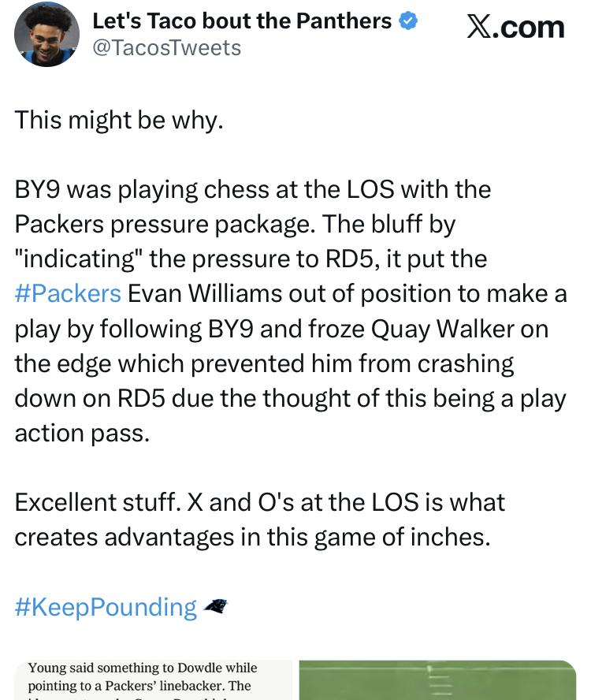Click the Panthers emoji after #KeepPounding
The width and height of the screenshot is (591, 700).
(x=215, y=606)
